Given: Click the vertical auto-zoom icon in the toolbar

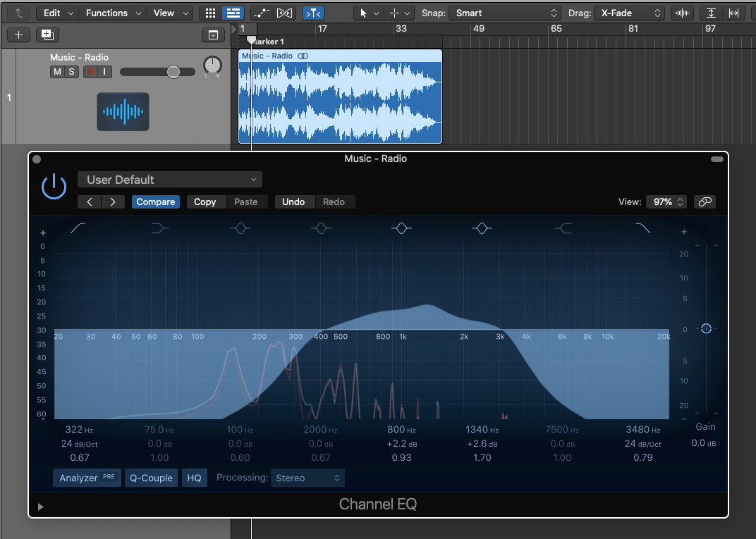Looking at the screenshot, I should (x=712, y=12).
